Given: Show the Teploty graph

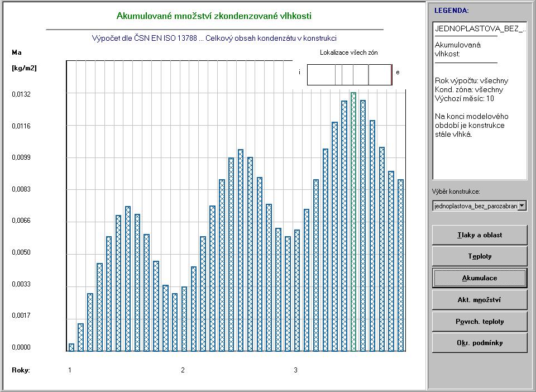Looking at the screenshot, I should 480,256.
